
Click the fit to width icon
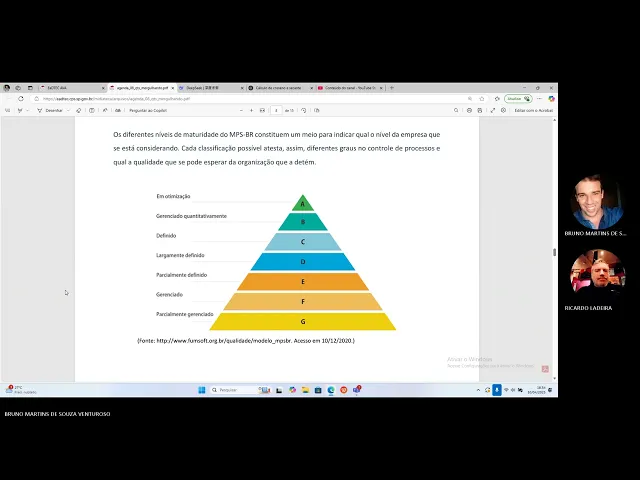pos(262,111)
